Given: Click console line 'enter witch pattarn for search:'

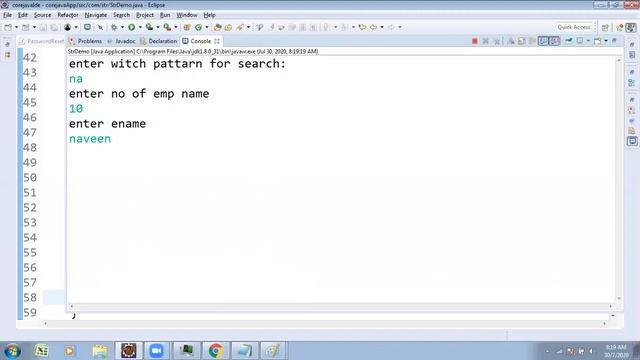Looking at the screenshot, I should (177, 64).
